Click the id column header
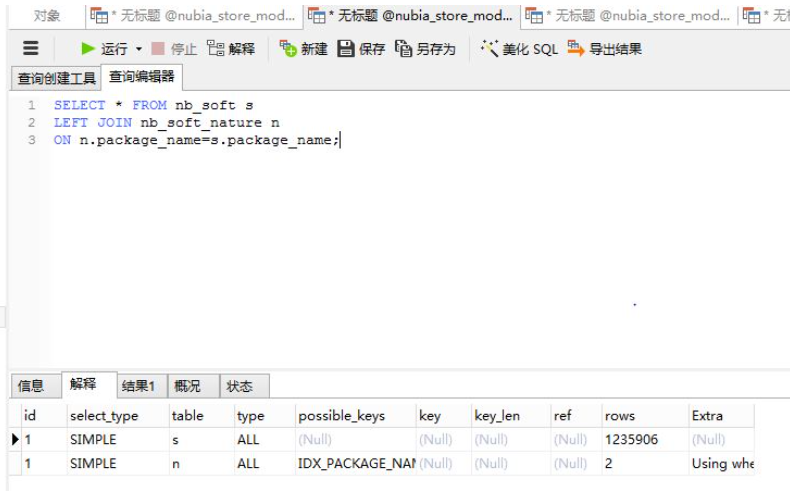 tap(44, 415)
